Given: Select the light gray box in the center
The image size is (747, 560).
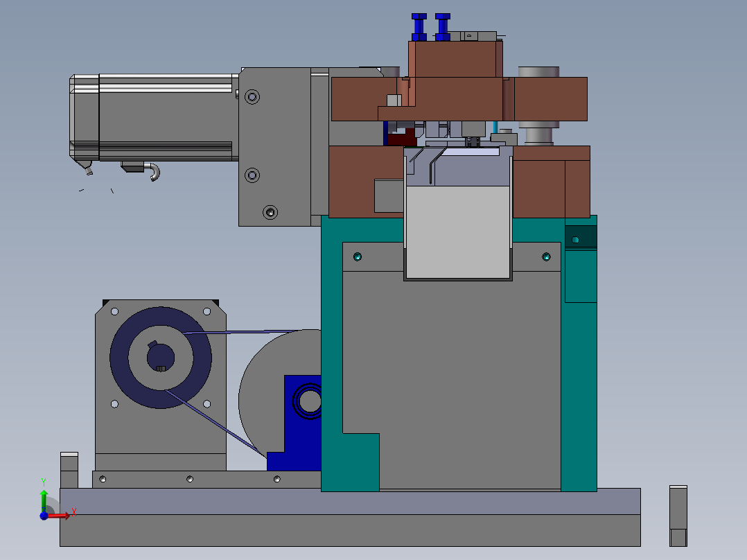Looking at the screenshot, I should (458, 232).
